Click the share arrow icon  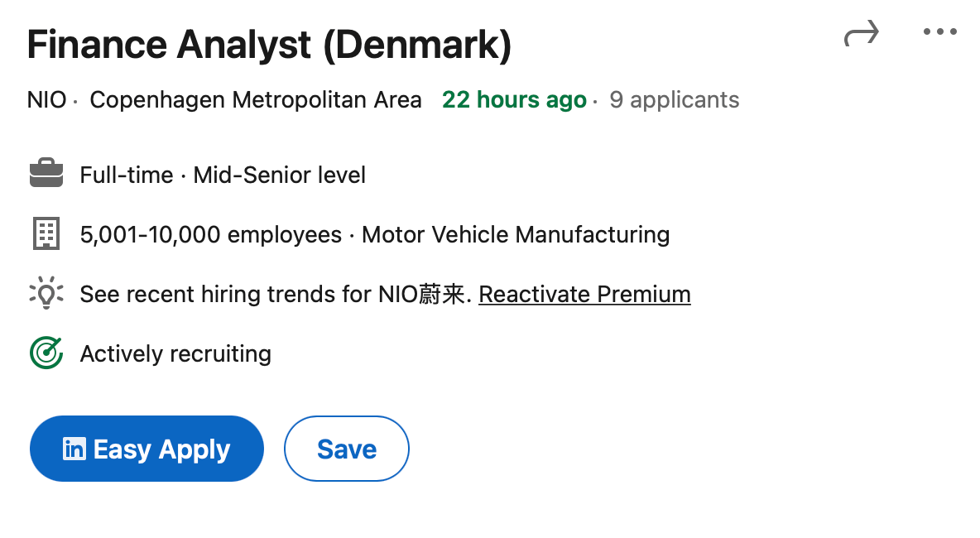click(x=862, y=33)
